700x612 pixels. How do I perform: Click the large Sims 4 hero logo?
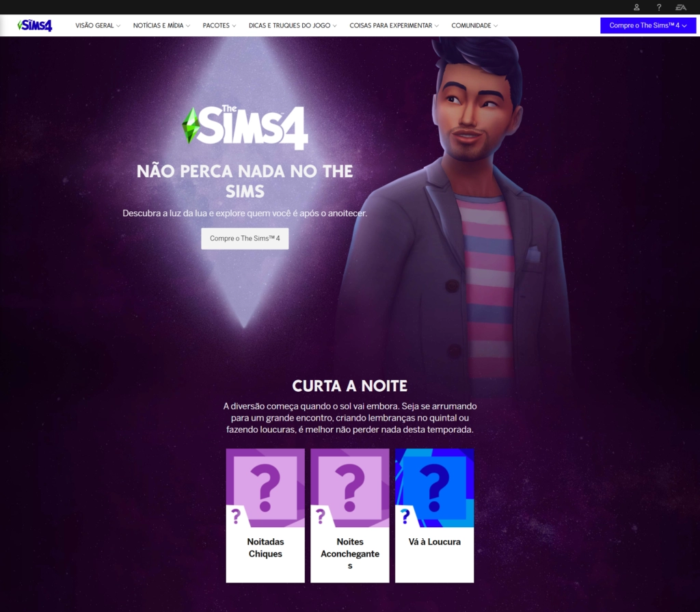click(x=245, y=127)
